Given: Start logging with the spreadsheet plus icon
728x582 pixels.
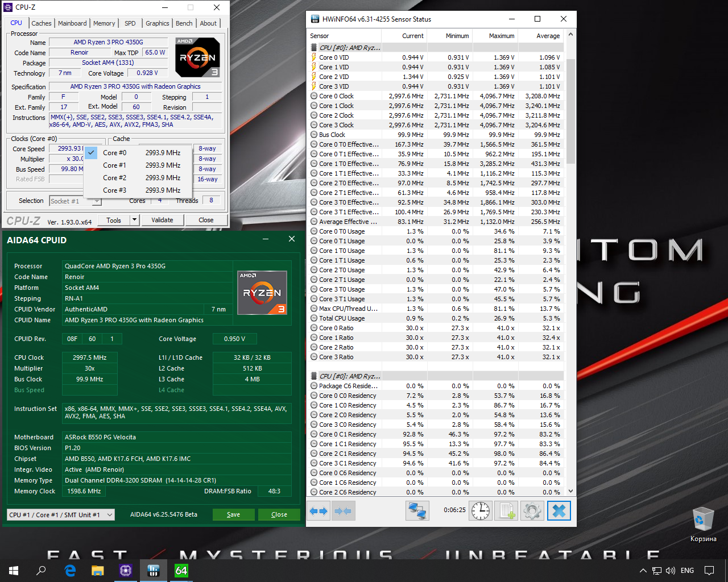Looking at the screenshot, I should [506, 511].
